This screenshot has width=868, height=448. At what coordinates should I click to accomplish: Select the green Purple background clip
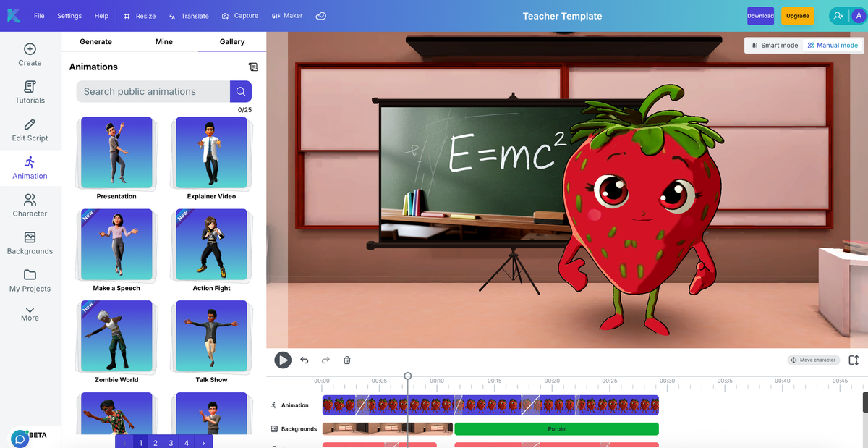pyautogui.click(x=556, y=428)
